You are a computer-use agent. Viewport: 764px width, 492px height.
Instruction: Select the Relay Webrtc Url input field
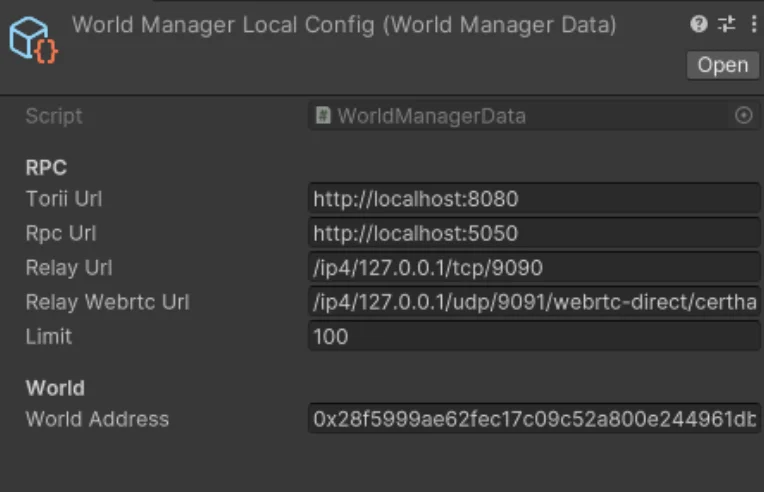click(x=534, y=302)
